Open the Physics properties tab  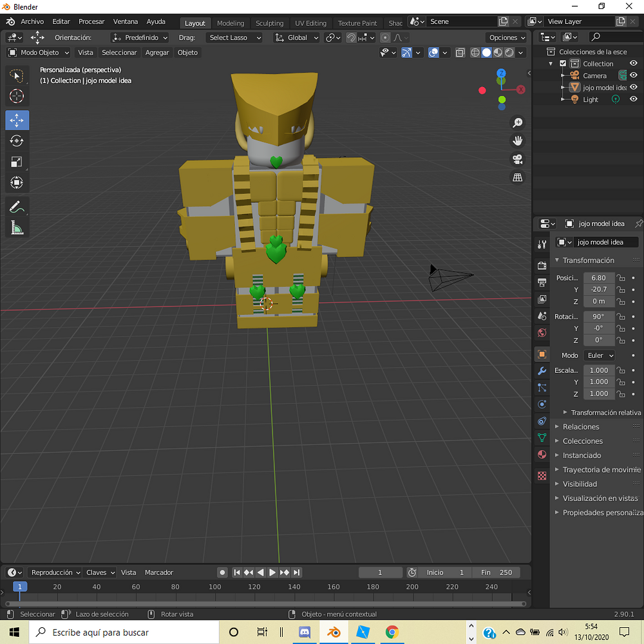(542, 404)
